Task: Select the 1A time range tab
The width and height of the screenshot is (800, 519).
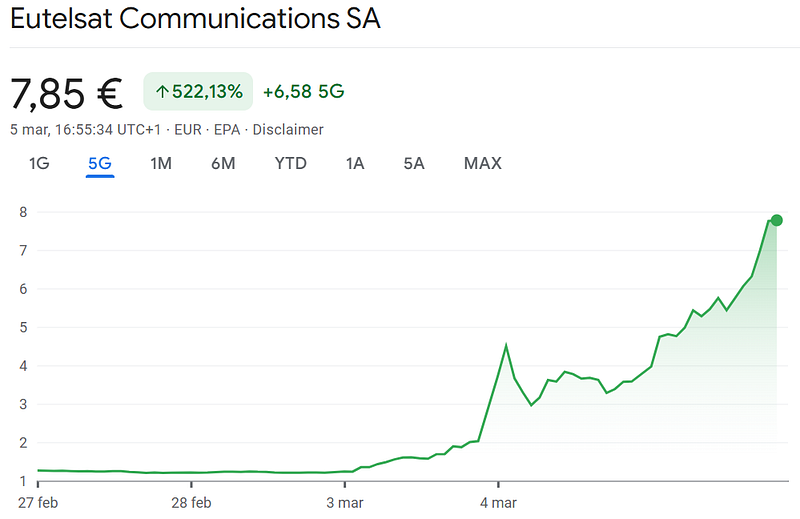Action: pyautogui.click(x=355, y=163)
